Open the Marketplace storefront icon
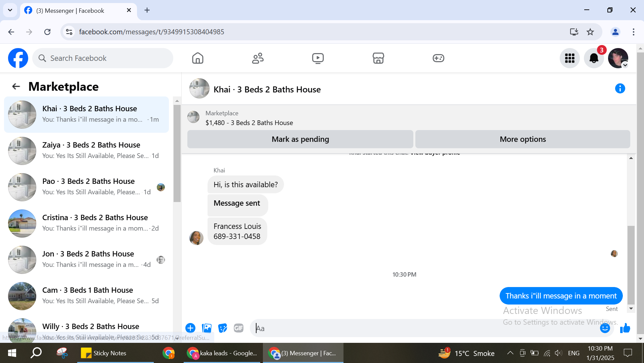Screen dimensions: 644x363 click(x=378, y=58)
